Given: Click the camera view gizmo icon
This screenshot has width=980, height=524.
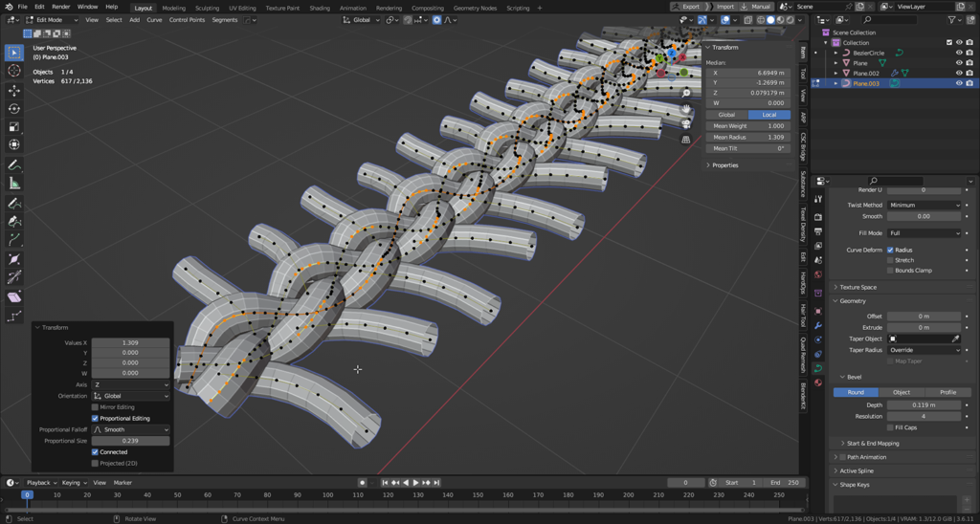Looking at the screenshot, I should [x=686, y=123].
